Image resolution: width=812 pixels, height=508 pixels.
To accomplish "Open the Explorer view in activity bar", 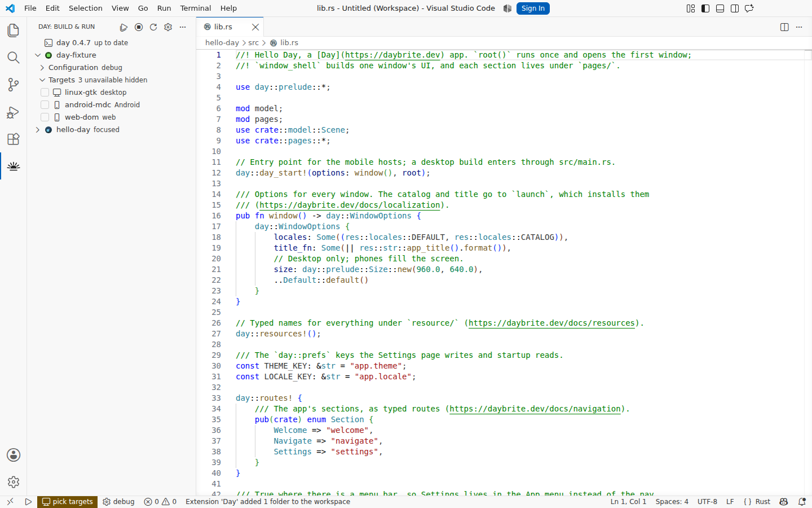I will coord(14,30).
